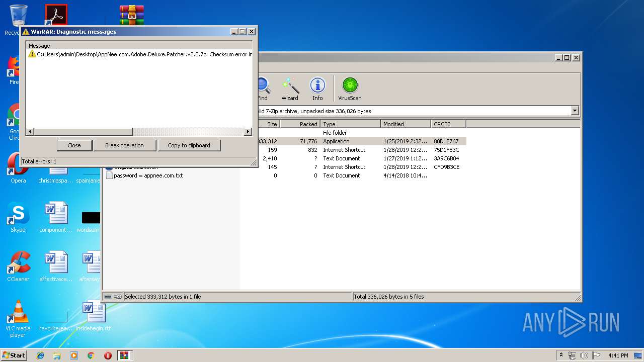Run VirusScan from WinRAR toolbar

coord(350,89)
